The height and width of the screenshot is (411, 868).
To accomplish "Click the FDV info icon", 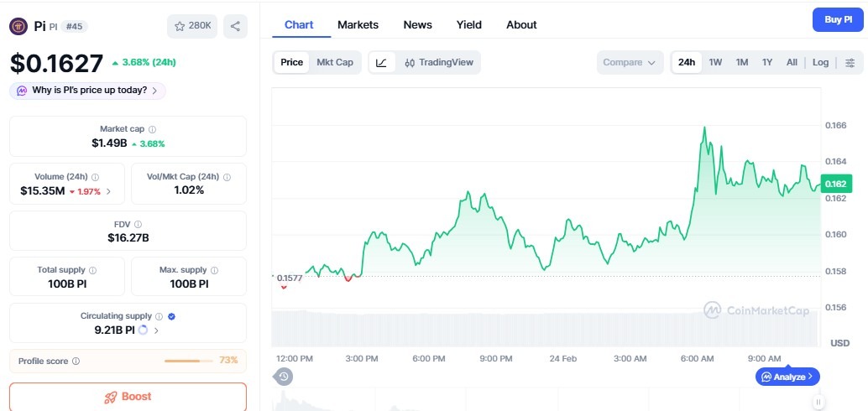I will pos(138,225).
